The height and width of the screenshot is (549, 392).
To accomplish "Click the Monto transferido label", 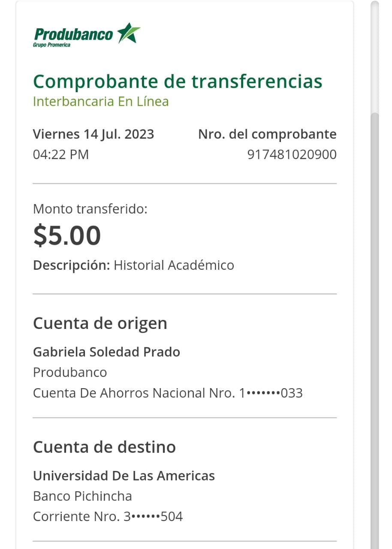I will [x=90, y=209].
